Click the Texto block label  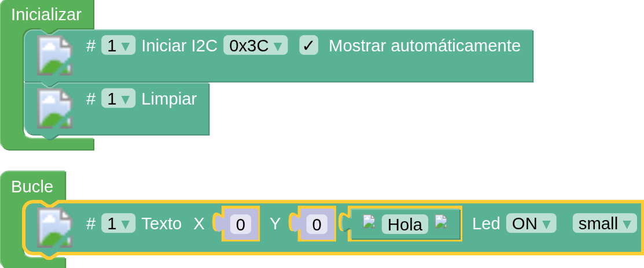tap(161, 224)
